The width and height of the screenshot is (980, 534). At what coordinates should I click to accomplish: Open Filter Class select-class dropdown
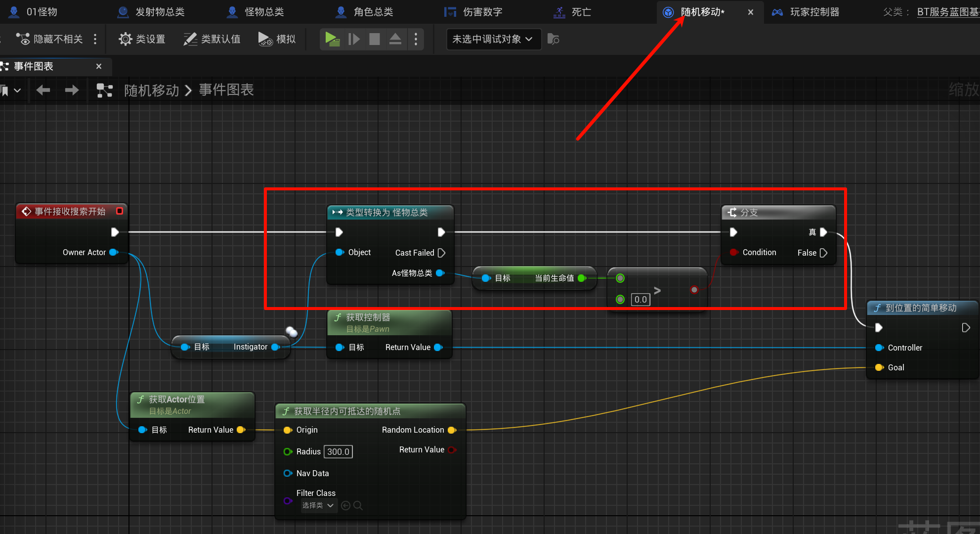click(318, 505)
